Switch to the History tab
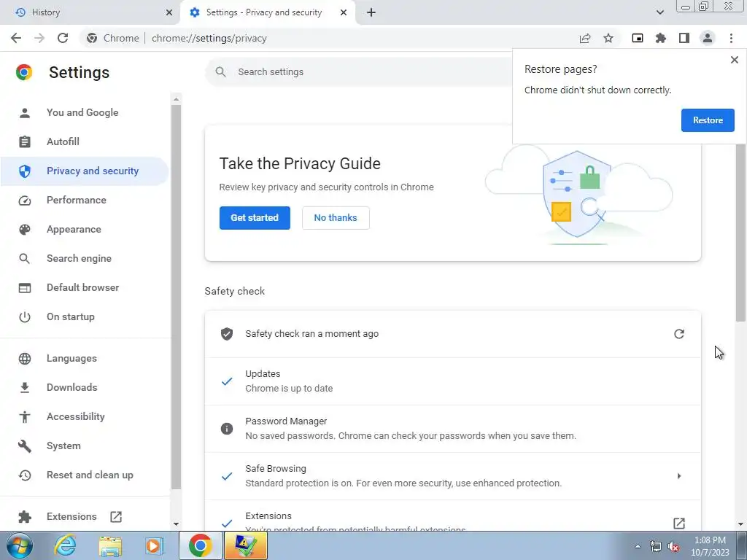 [x=90, y=12]
